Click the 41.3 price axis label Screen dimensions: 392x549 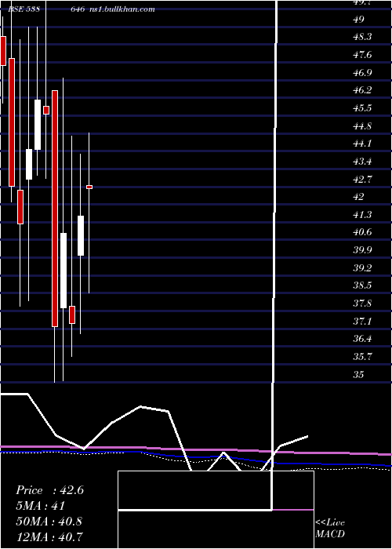(362, 214)
